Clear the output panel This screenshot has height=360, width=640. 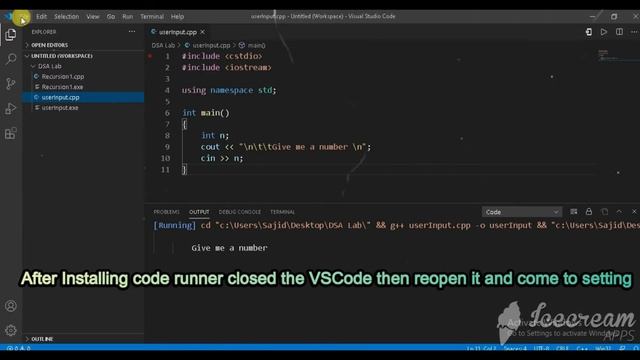573,211
